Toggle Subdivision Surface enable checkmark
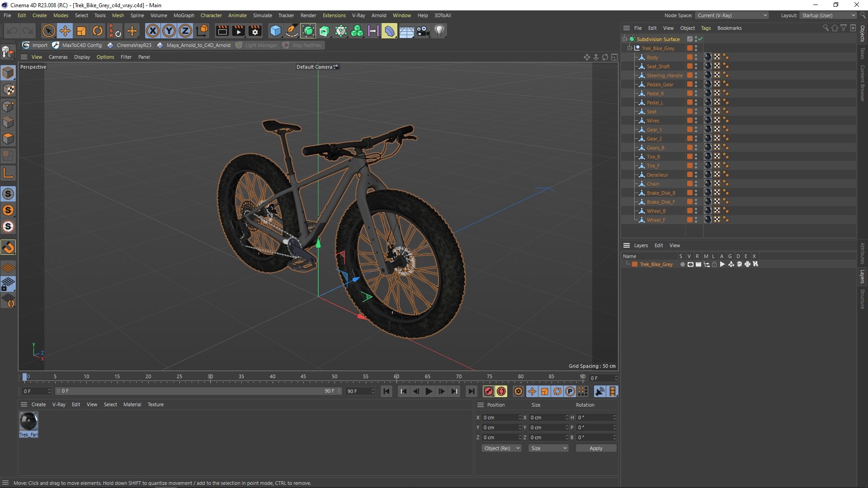Viewport: 868px width, 488px height. (700, 39)
